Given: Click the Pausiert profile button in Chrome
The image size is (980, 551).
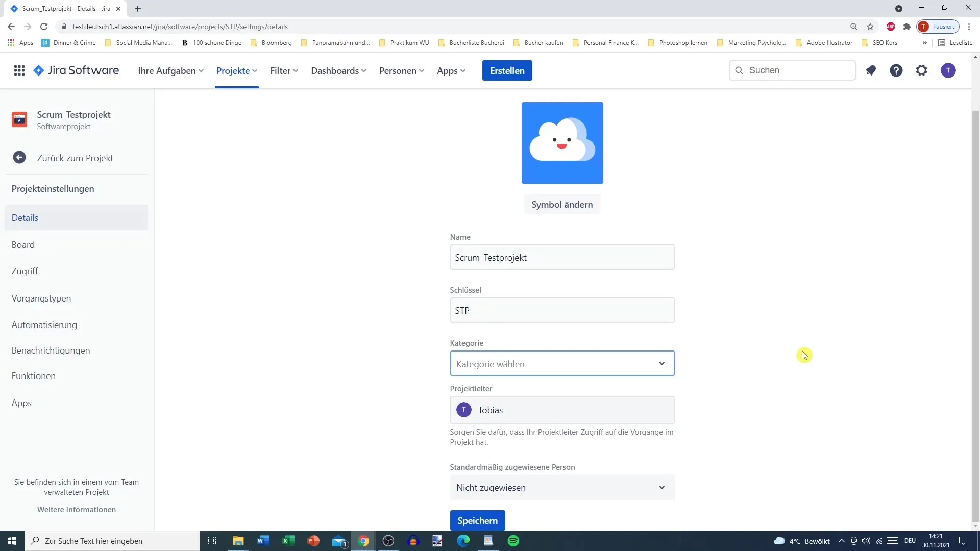Looking at the screenshot, I should (938, 27).
